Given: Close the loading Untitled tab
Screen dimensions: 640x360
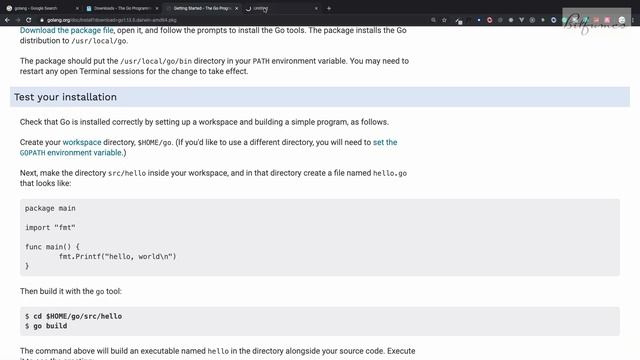Looking at the screenshot, I should point(316,8).
